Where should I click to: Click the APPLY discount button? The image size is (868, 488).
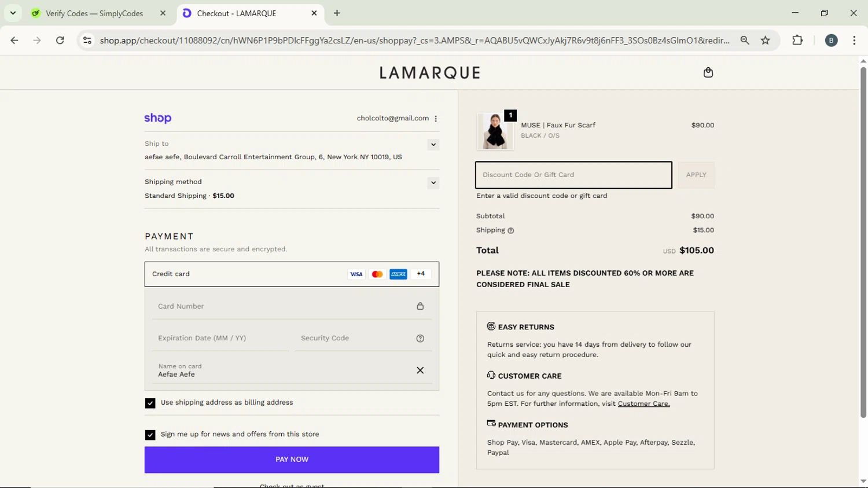tap(696, 175)
